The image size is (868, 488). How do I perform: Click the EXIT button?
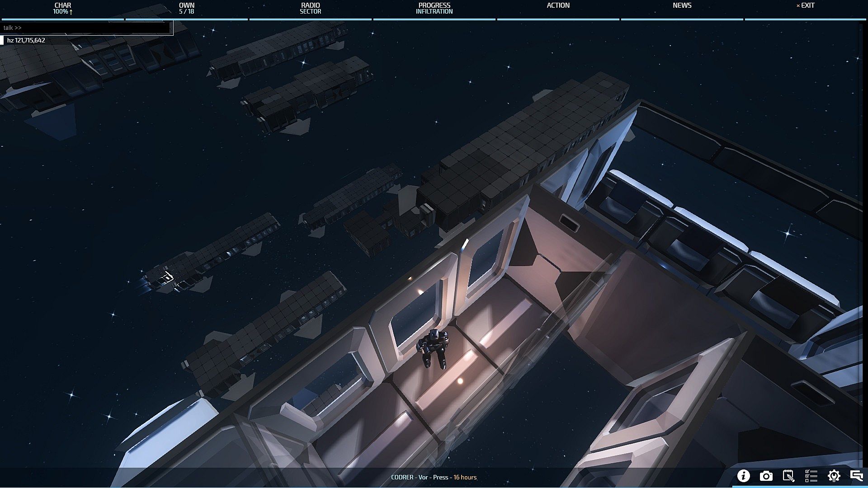[x=806, y=5]
